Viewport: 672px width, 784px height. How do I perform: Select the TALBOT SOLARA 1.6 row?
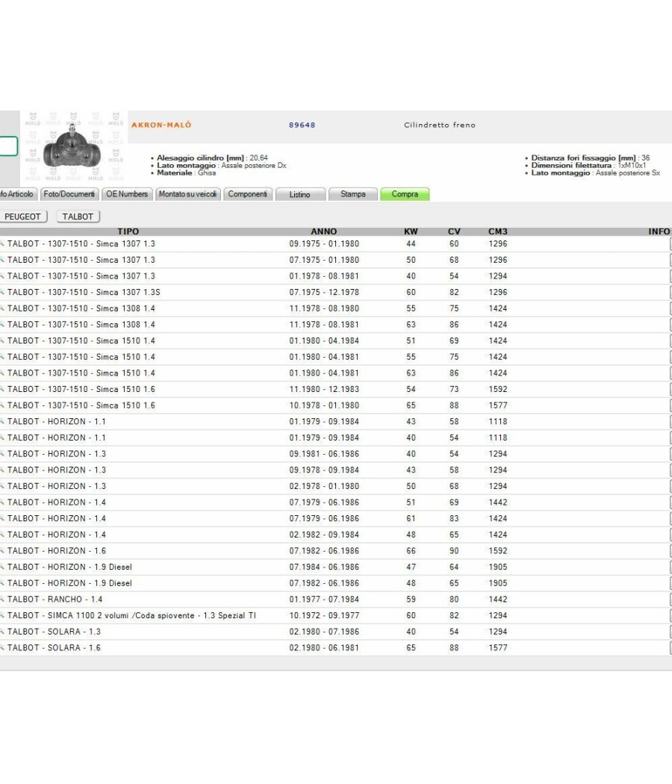coord(335,648)
